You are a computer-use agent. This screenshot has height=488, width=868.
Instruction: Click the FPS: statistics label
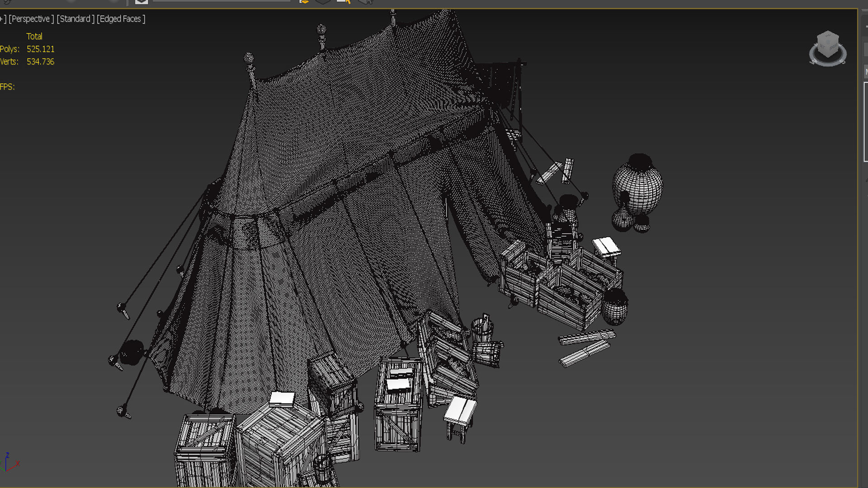pyautogui.click(x=7, y=87)
